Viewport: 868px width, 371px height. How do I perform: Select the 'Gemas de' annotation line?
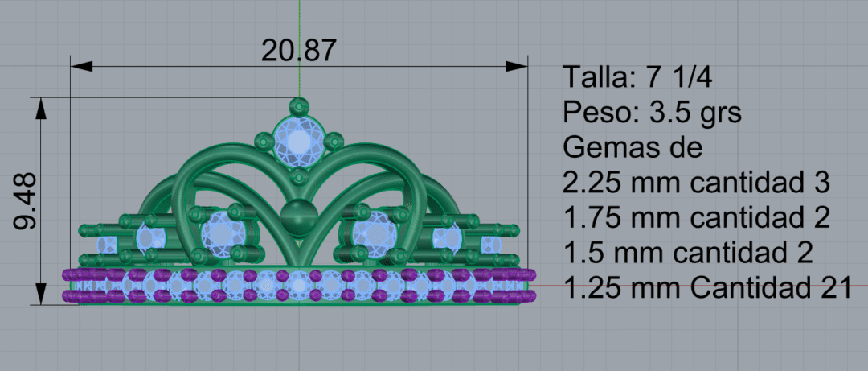[x=633, y=147]
